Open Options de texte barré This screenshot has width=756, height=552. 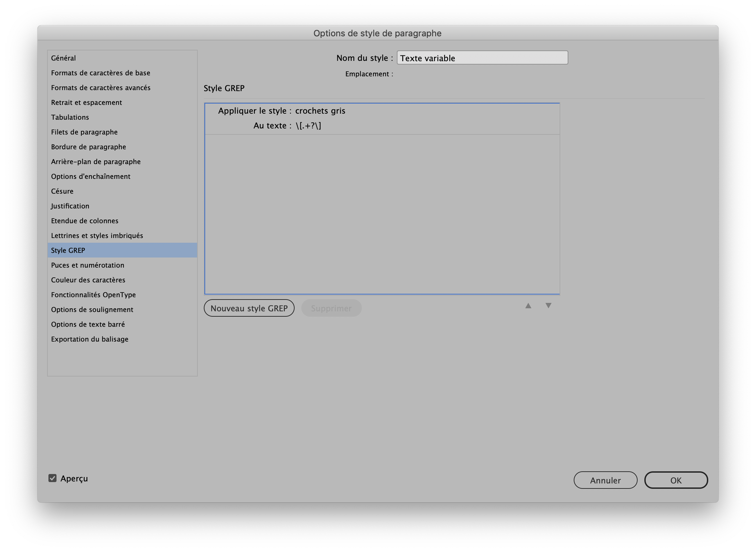click(122, 324)
